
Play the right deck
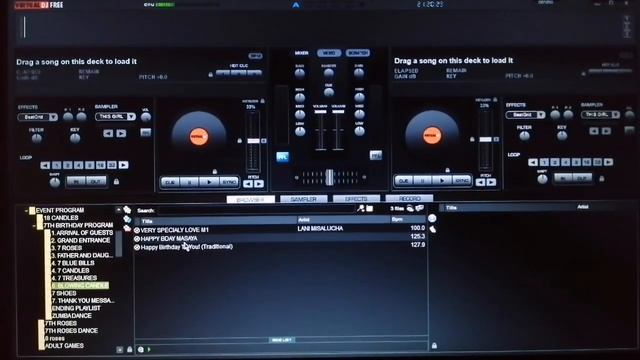(x=442, y=180)
